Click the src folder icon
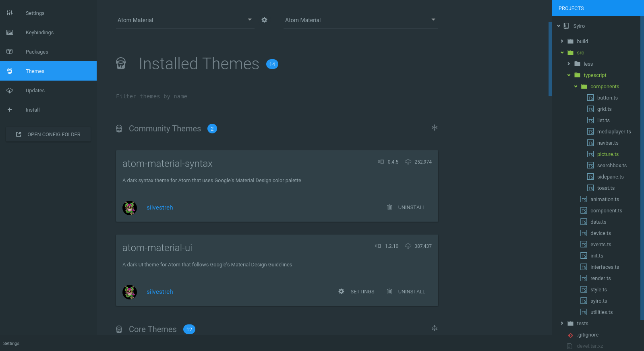Screen dimensions: 644x351 [570, 52]
